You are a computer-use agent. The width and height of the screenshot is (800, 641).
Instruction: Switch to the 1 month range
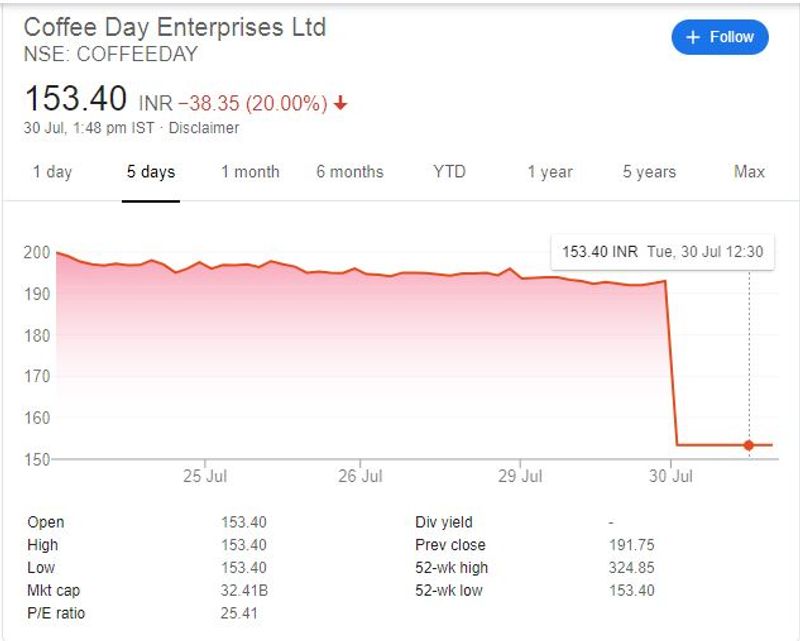click(250, 172)
